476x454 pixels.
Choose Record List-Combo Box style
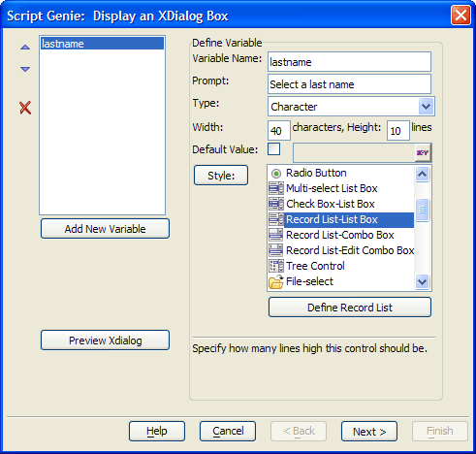[341, 235]
